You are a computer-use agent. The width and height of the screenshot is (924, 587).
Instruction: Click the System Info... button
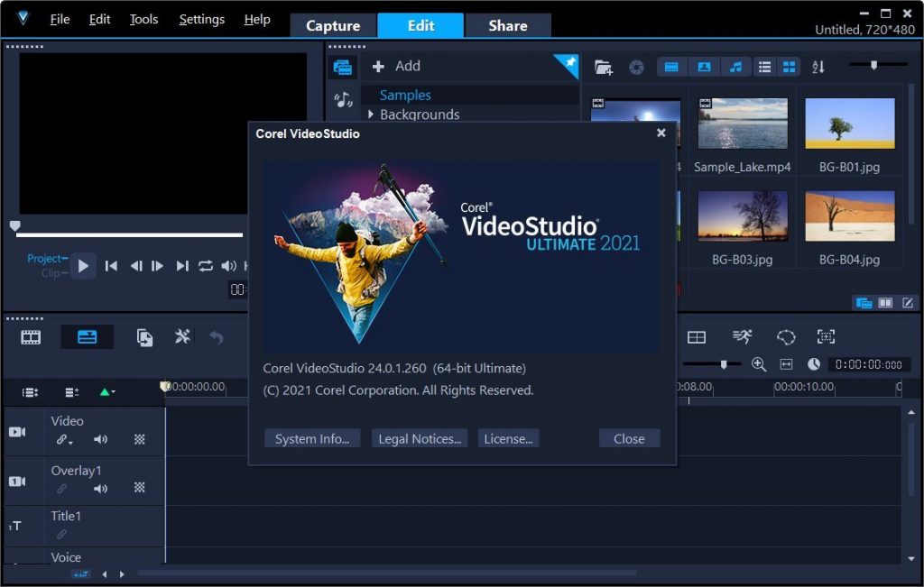(x=312, y=438)
